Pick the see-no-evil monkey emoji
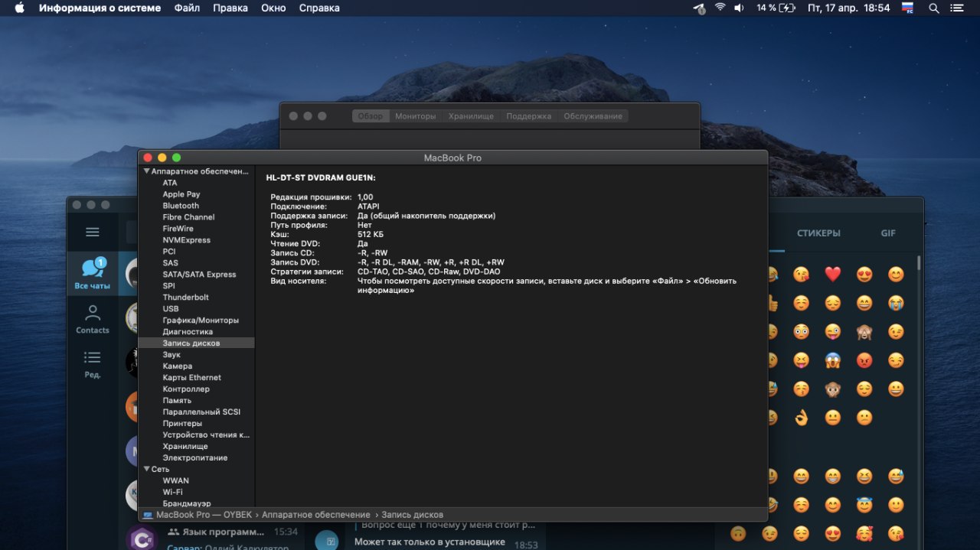Image resolution: width=980 pixels, height=550 pixels. tap(864, 331)
